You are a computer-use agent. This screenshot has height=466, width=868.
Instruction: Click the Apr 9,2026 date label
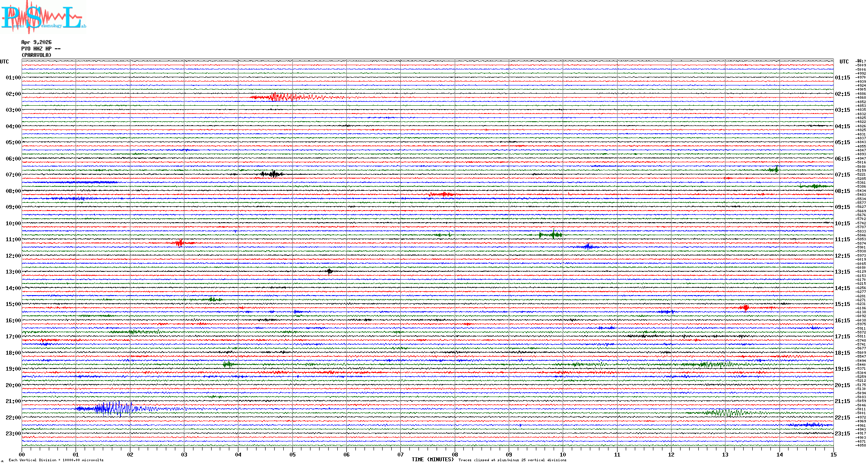coord(36,42)
